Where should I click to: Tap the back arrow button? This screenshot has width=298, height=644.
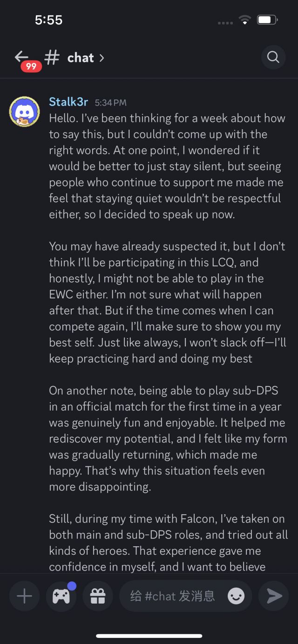point(21,57)
